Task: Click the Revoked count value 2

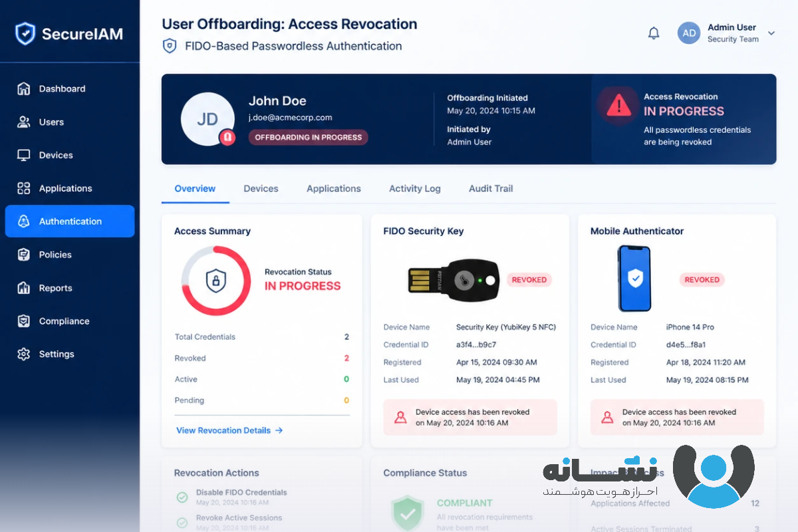Action: pos(346,358)
